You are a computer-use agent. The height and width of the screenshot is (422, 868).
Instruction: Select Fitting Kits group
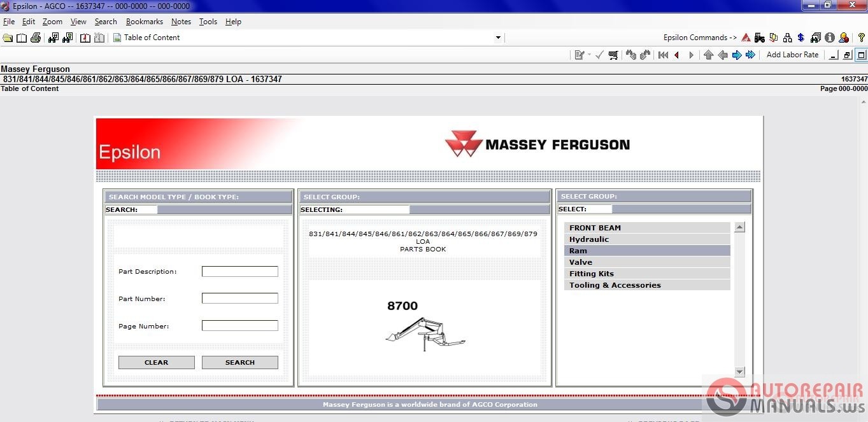pyautogui.click(x=647, y=274)
